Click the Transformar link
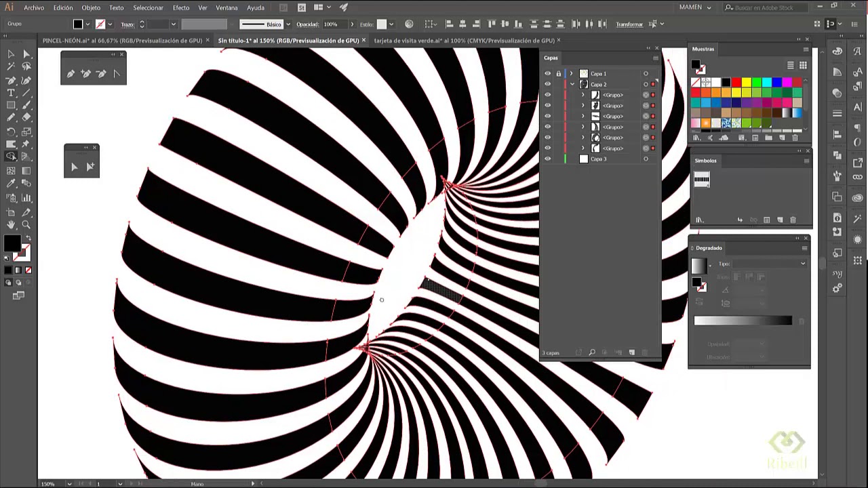 click(629, 24)
